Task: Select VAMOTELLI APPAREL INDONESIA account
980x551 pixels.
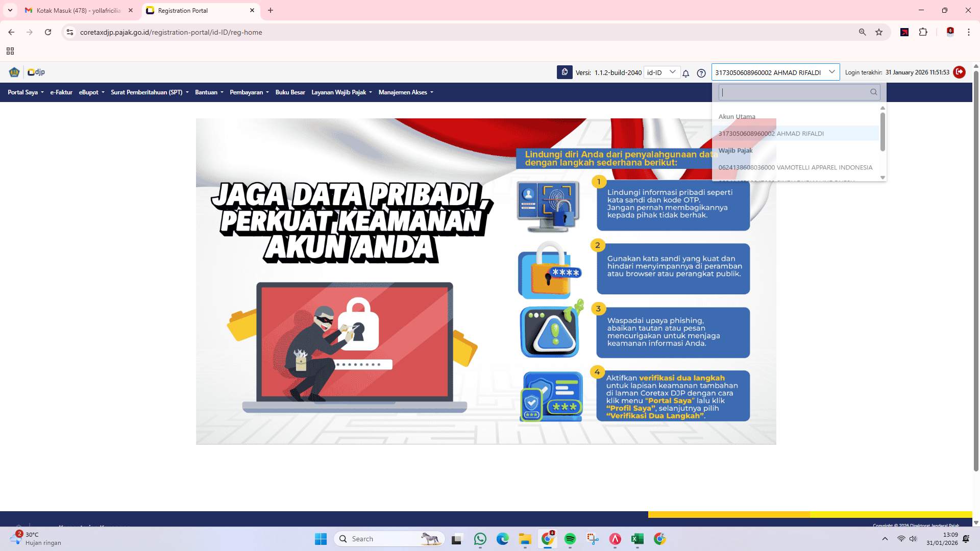Action: click(795, 167)
